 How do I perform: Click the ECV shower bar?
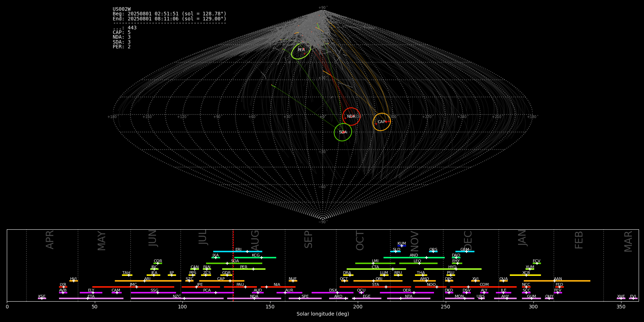point(537,263)
